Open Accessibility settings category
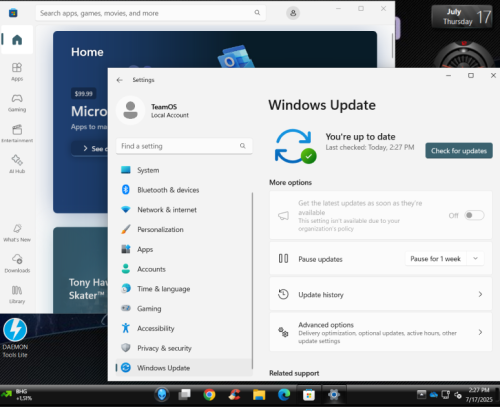This screenshot has height=407, width=500. 184,328
